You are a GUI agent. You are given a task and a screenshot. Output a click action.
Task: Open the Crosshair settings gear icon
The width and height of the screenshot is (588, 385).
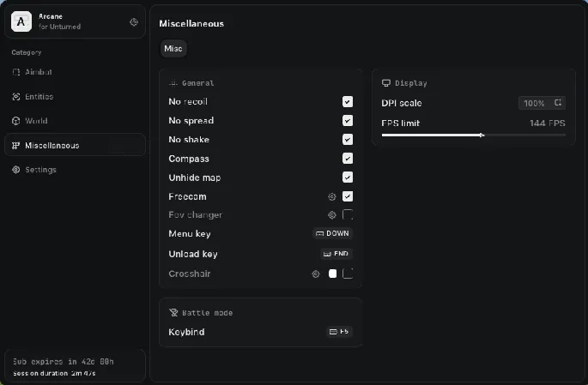tap(316, 274)
